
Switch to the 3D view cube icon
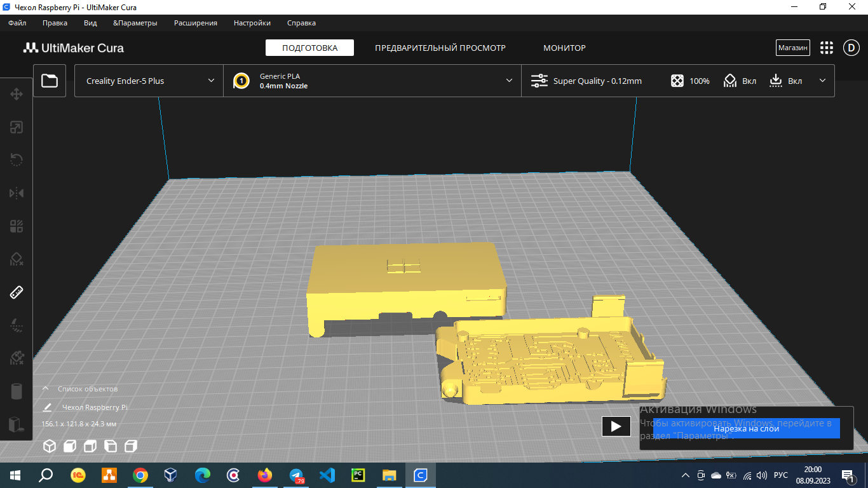50,446
